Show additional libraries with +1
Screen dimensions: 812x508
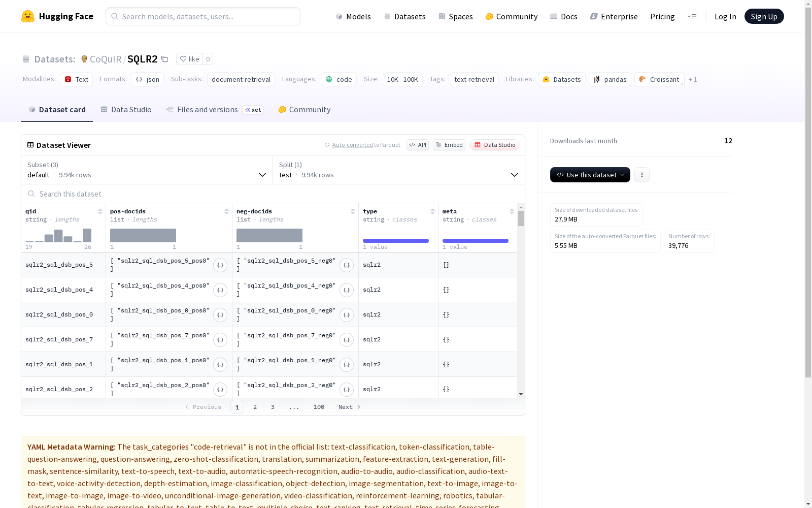(693, 79)
